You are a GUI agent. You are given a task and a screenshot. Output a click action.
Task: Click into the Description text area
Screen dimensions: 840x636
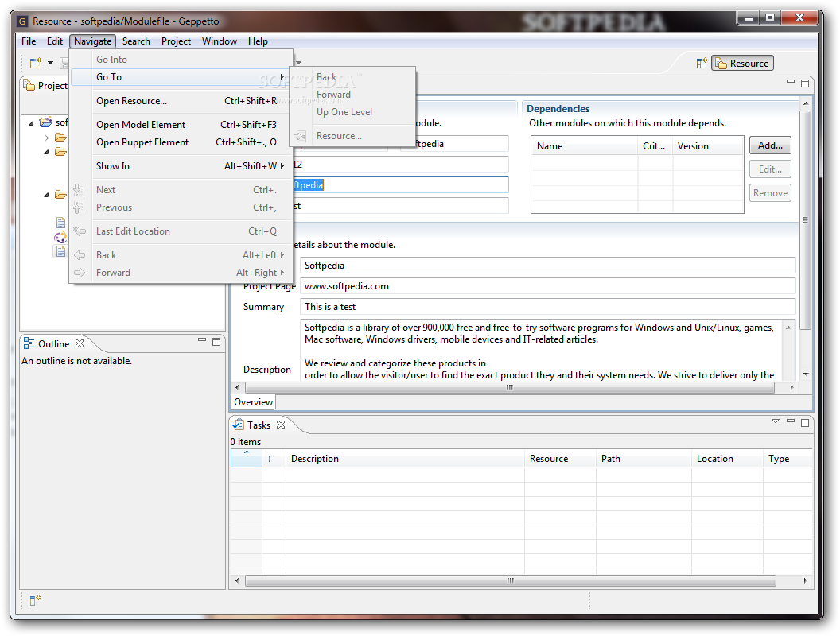pos(541,350)
